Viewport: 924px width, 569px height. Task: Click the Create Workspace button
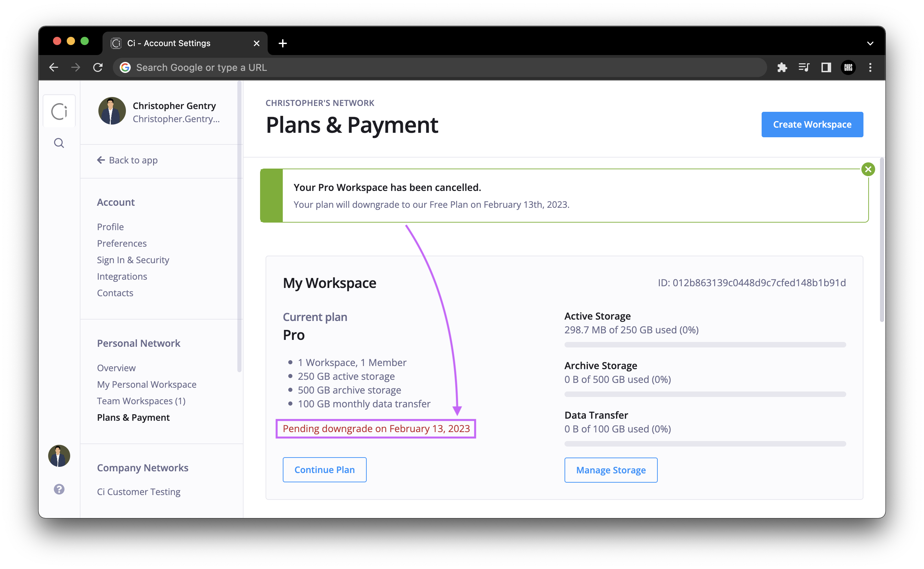tap(812, 125)
